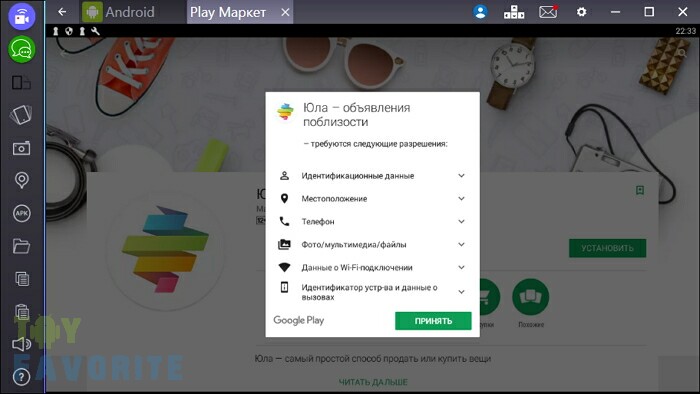Click the round 'Похожие' similar apps icon
700x394 pixels.
[530, 297]
